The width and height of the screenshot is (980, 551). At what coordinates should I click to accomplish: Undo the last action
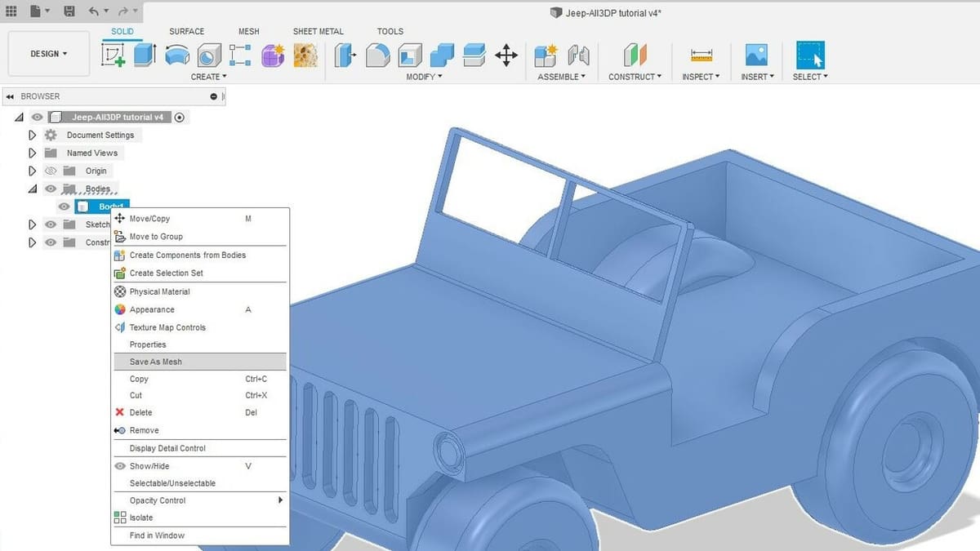point(93,11)
